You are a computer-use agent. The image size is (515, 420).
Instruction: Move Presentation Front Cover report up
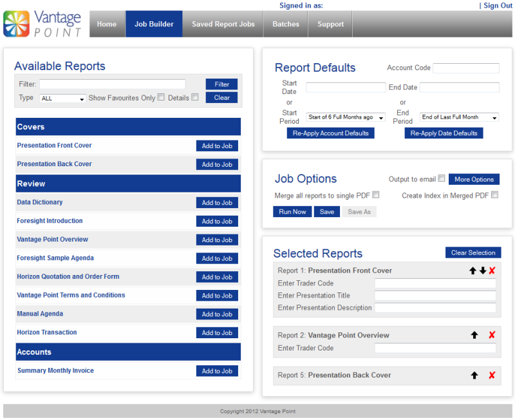coord(473,271)
